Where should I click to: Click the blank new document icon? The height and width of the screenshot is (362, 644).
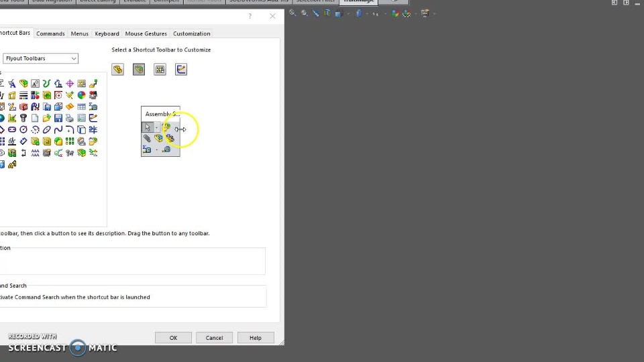[35, 118]
